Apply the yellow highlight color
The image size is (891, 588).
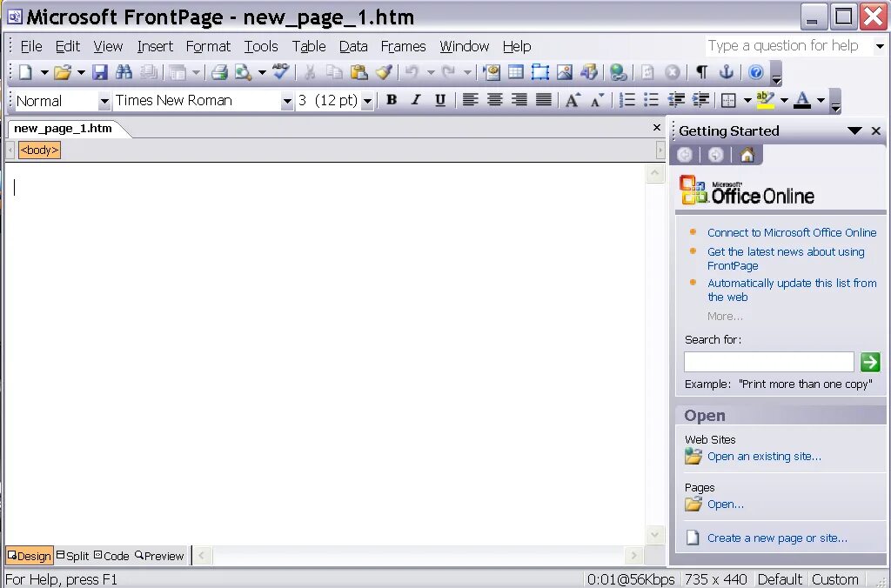(x=766, y=101)
